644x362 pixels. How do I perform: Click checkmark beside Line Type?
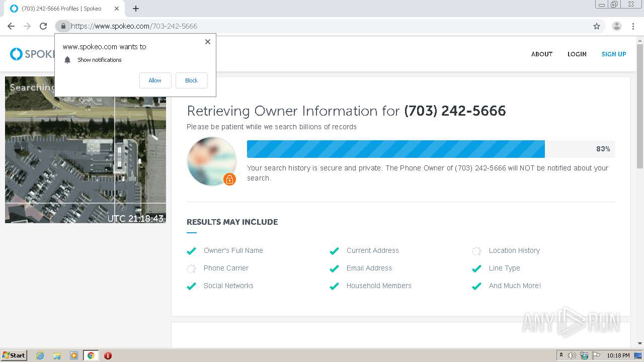point(476,268)
